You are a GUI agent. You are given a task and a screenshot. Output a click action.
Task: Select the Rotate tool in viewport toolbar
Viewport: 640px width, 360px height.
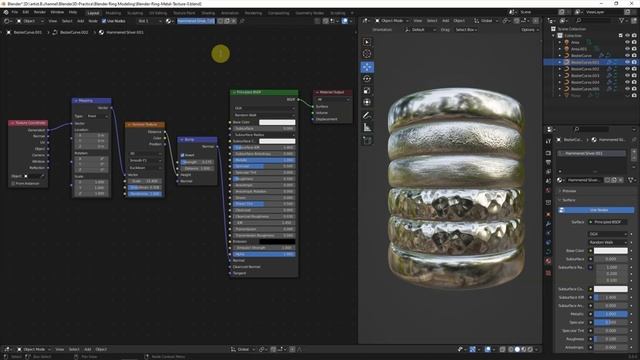(x=367, y=79)
